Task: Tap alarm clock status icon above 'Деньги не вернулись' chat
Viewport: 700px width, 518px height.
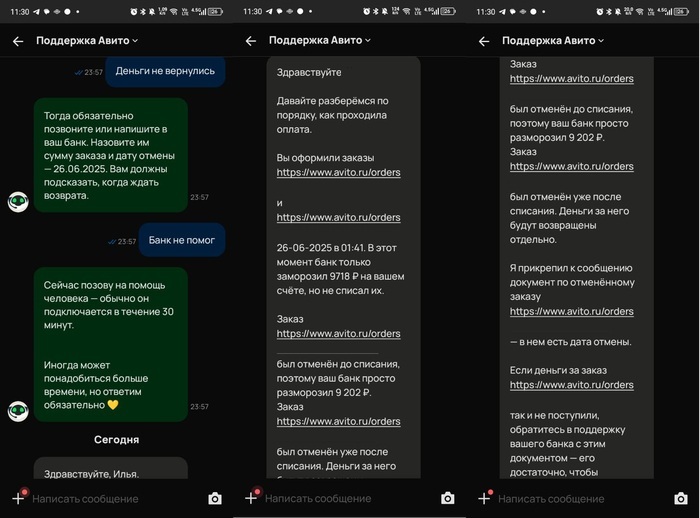Action: [x=133, y=12]
